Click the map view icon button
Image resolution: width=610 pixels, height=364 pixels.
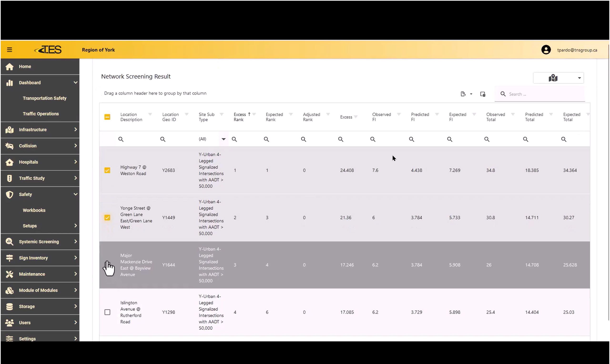(x=553, y=78)
